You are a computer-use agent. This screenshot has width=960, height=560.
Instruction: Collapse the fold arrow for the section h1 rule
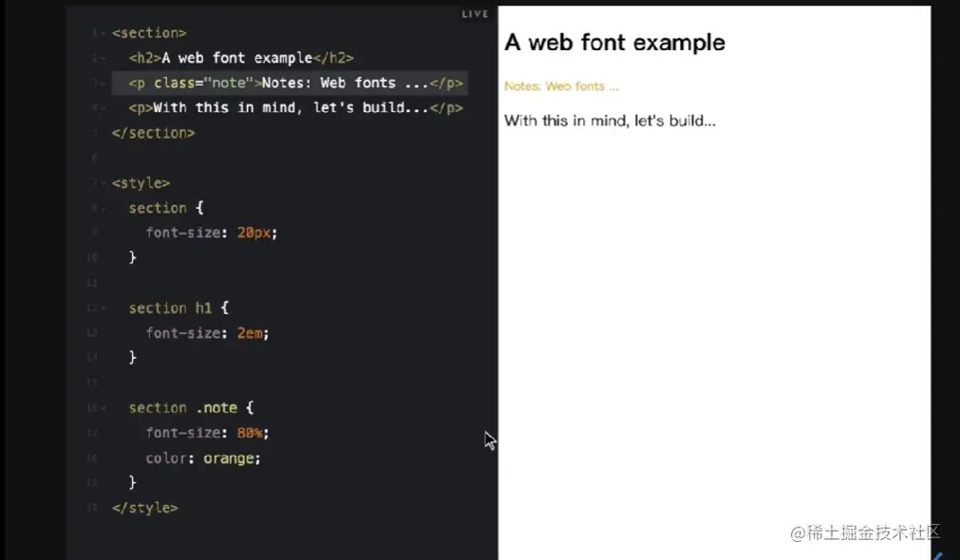pyautogui.click(x=103, y=308)
